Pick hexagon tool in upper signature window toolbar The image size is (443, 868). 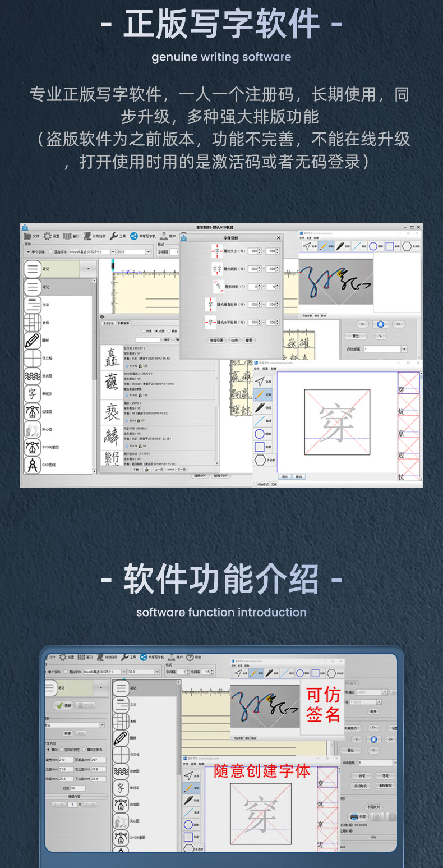pos(410,246)
